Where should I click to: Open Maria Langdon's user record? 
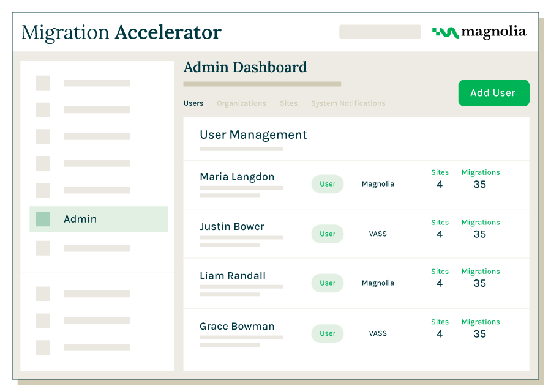(x=237, y=177)
